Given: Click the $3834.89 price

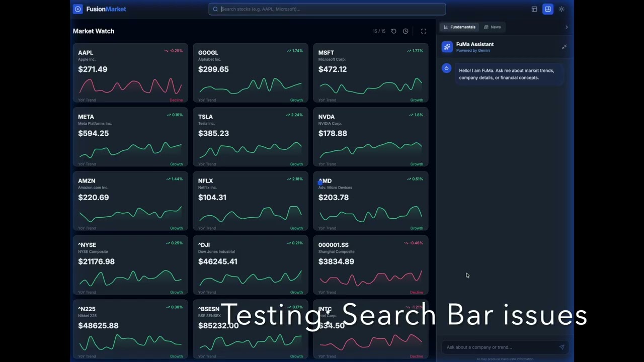Looking at the screenshot, I should pyautogui.click(x=336, y=261).
